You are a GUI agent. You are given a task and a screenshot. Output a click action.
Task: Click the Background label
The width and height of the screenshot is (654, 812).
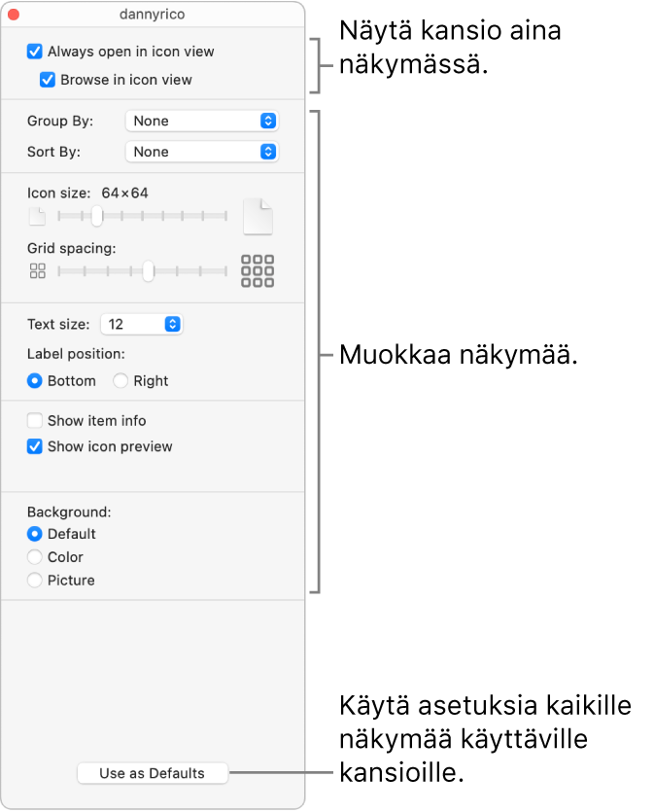click(x=69, y=512)
